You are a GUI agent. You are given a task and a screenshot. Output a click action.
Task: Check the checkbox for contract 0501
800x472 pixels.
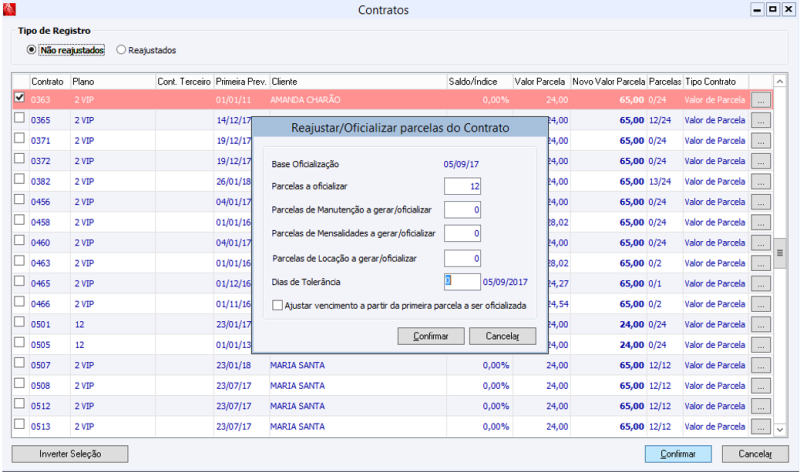[19, 323]
